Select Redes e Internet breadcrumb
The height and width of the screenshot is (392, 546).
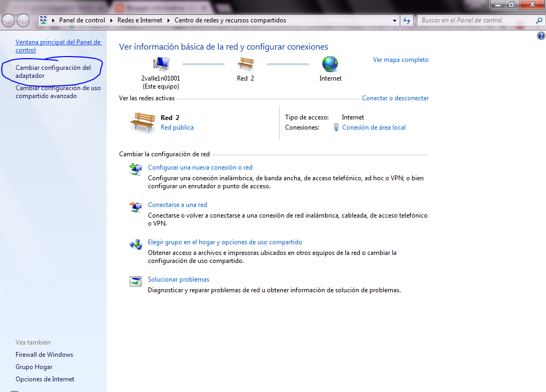[140, 20]
